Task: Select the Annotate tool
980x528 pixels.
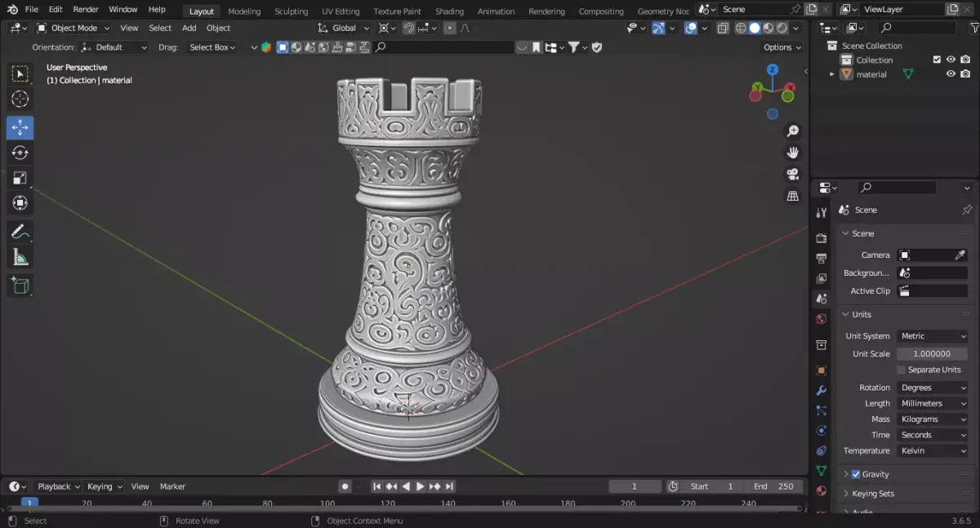Action: click(x=20, y=232)
